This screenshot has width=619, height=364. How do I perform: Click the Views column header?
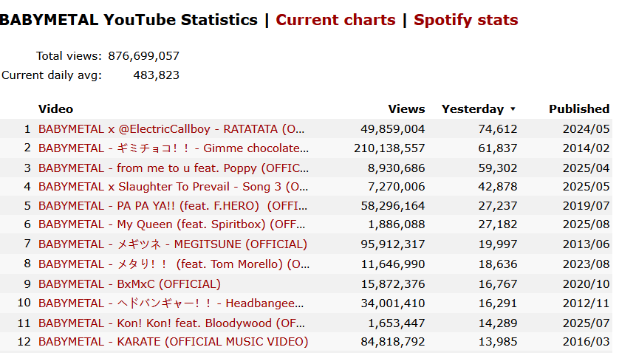(x=406, y=109)
